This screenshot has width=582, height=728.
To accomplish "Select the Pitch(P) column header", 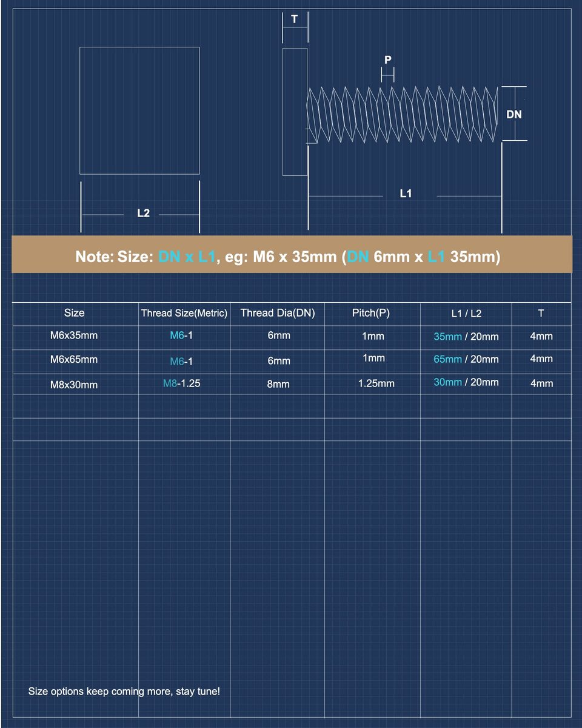I will coord(371,313).
